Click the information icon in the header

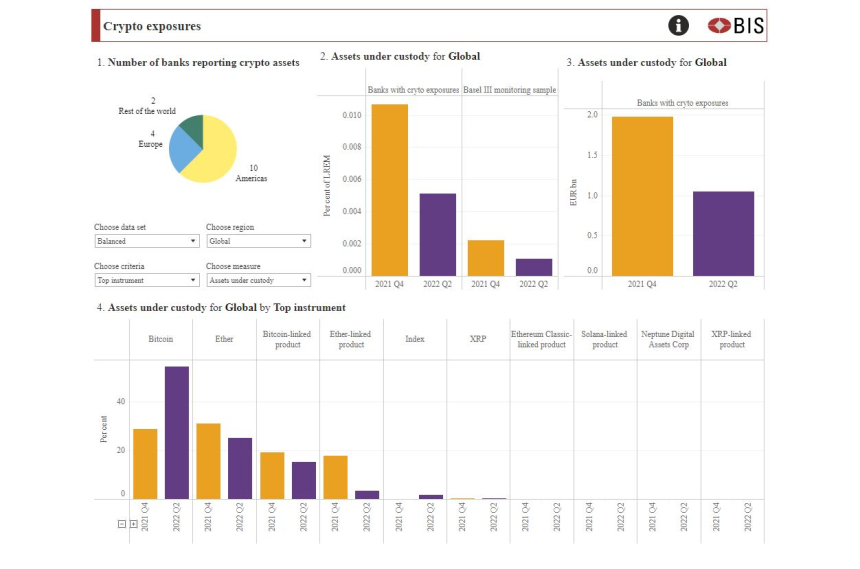click(x=679, y=26)
